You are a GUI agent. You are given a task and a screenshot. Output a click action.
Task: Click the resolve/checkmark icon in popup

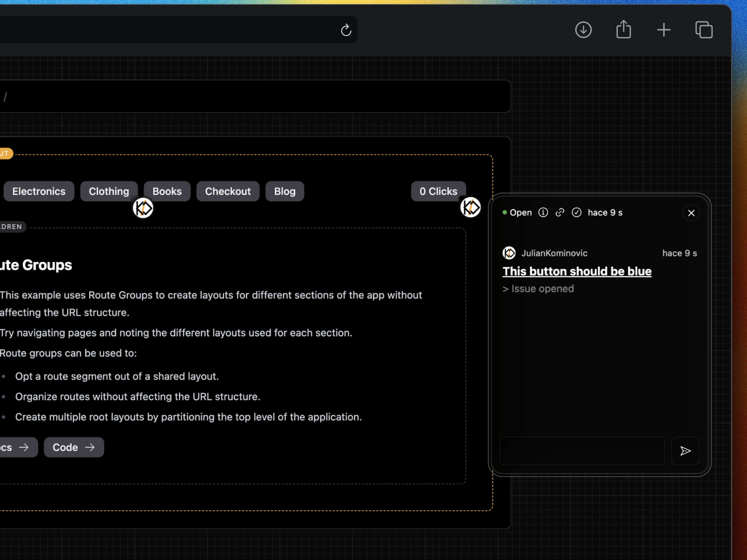pyautogui.click(x=576, y=212)
